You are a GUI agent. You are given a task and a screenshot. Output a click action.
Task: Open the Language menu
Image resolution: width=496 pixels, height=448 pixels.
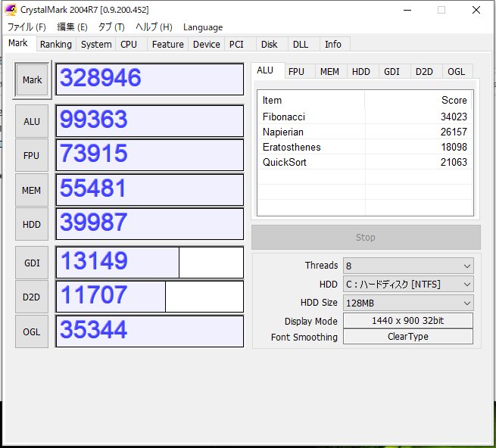click(203, 27)
